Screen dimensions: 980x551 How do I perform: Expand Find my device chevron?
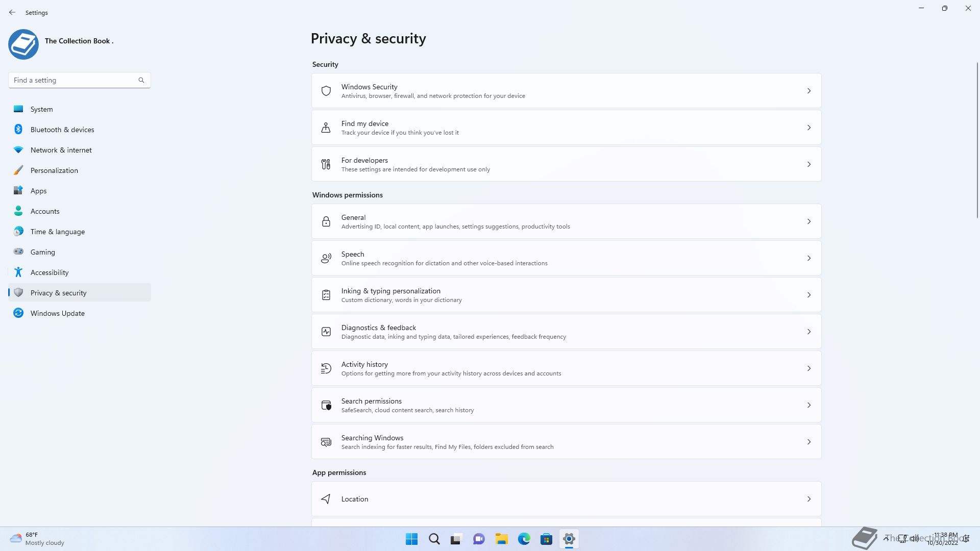(809, 128)
